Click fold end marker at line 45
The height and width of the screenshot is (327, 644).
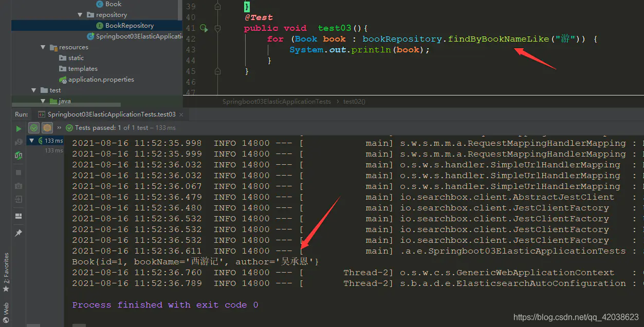click(217, 71)
